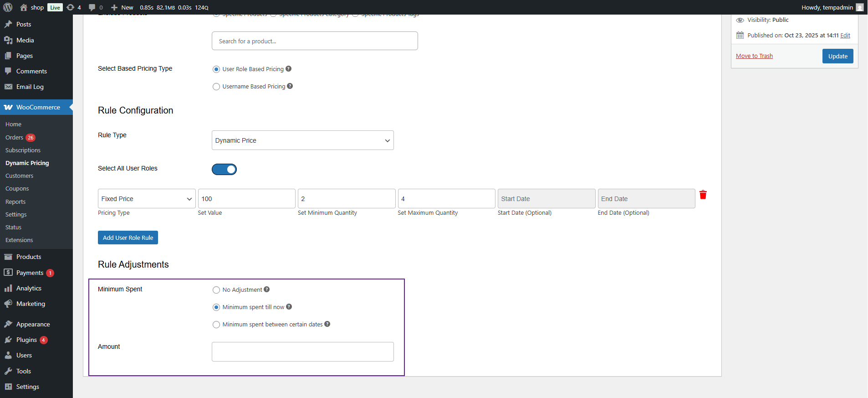This screenshot has height=398, width=868.
Task: Go to the Products menu item
Action: click(29, 257)
